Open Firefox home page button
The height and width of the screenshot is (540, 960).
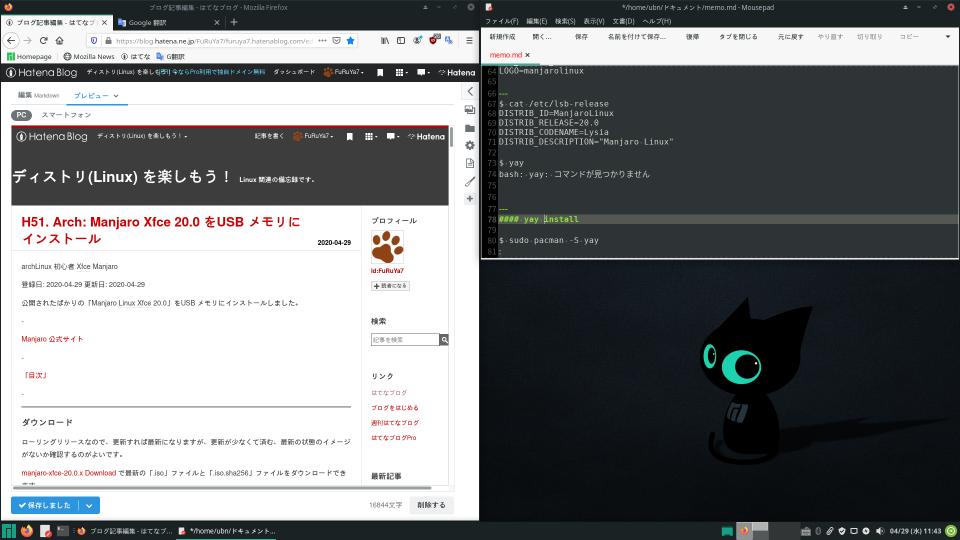pyautogui.click(x=59, y=40)
